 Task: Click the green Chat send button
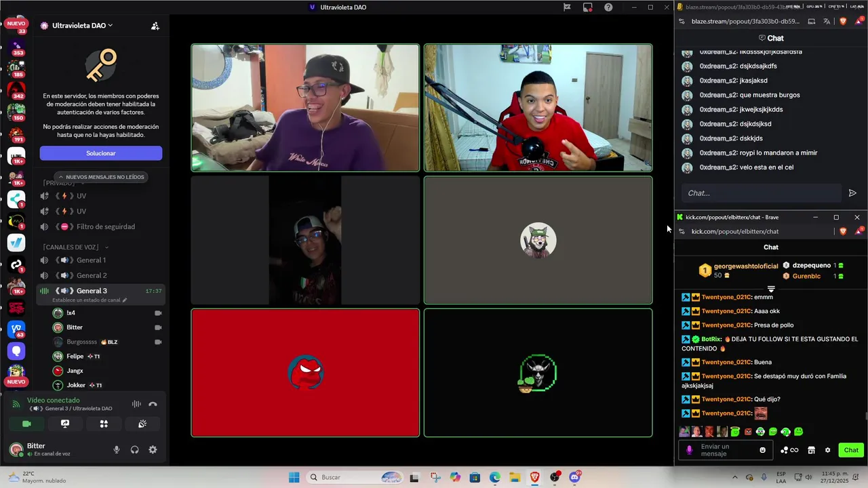pyautogui.click(x=851, y=450)
